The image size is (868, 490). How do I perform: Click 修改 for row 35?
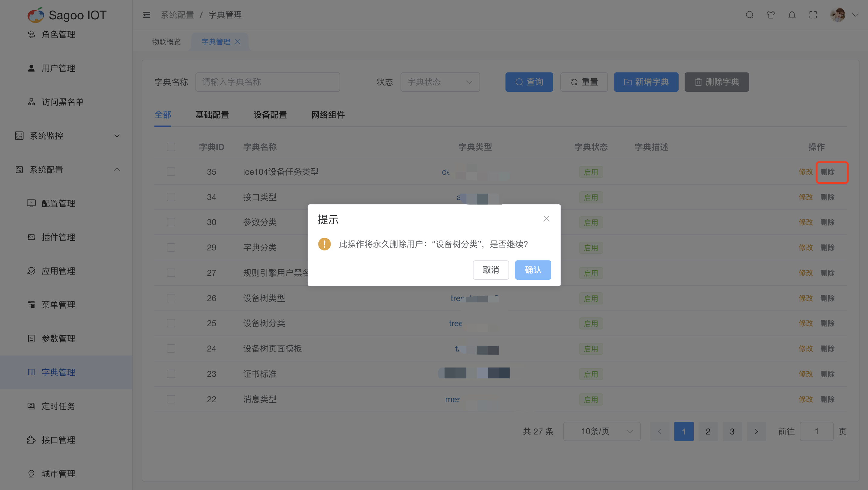(806, 172)
